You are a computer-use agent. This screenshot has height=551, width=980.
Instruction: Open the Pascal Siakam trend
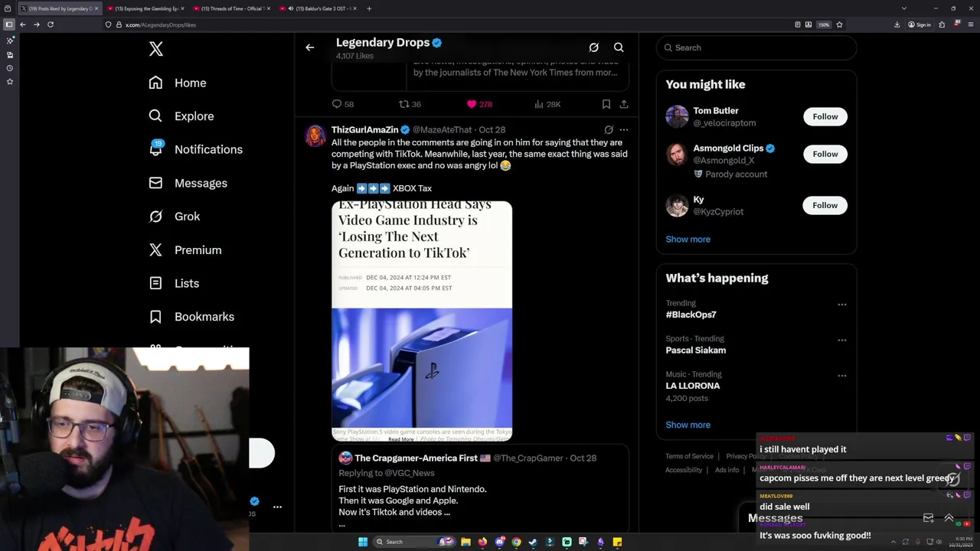[x=695, y=350]
